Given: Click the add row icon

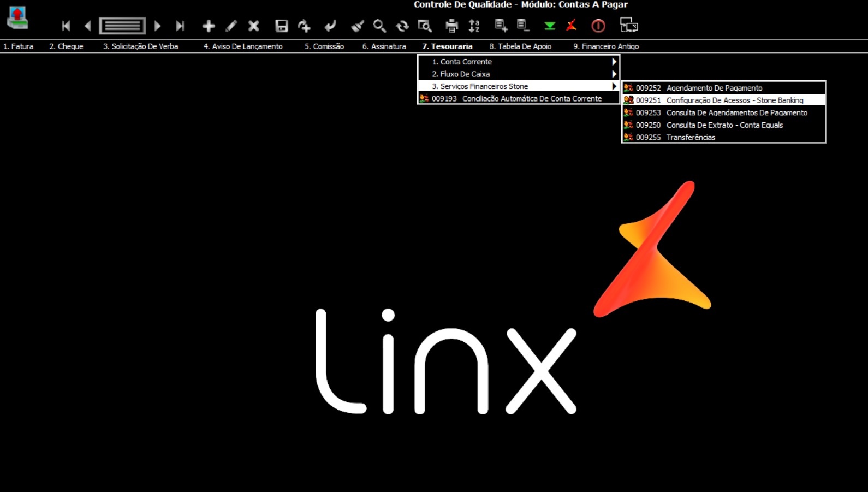Looking at the screenshot, I should click(501, 26).
